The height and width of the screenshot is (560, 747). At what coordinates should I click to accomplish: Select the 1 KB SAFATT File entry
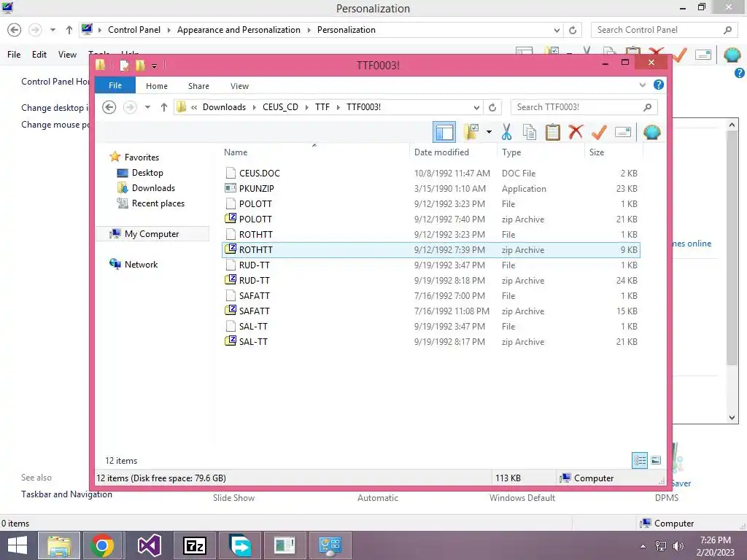[x=430, y=296]
